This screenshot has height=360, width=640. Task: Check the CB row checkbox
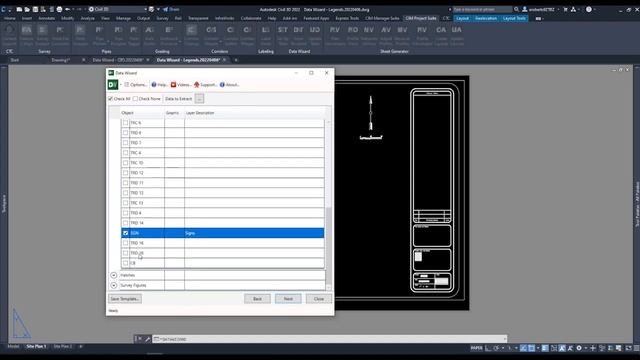click(x=125, y=263)
